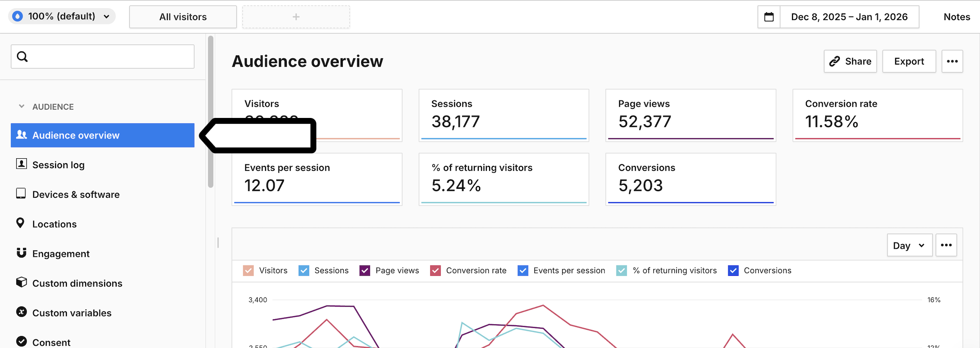Open the Notes panel

(x=957, y=17)
